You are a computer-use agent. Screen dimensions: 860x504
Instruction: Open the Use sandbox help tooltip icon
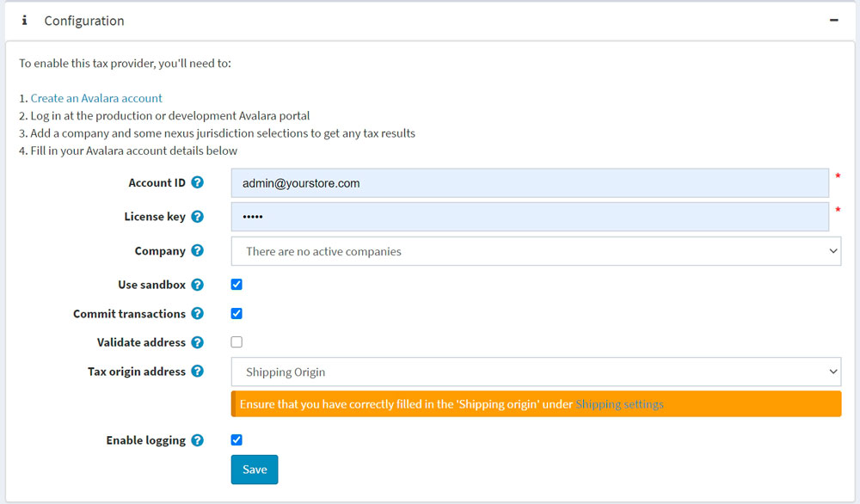(x=197, y=285)
